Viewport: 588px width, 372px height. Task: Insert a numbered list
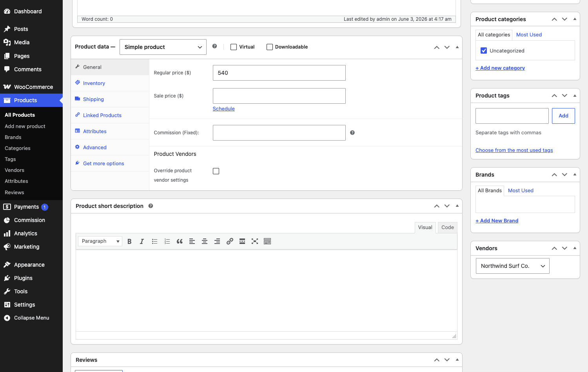click(x=167, y=241)
